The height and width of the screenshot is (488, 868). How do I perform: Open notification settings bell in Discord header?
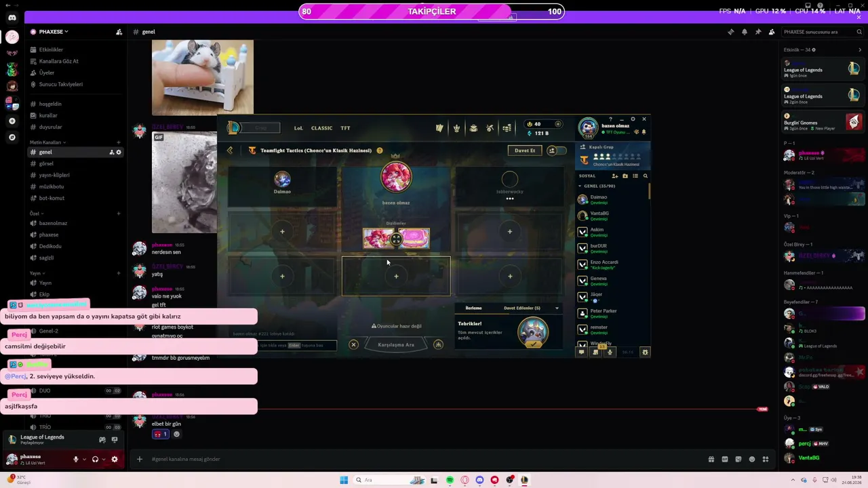coord(744,32)
